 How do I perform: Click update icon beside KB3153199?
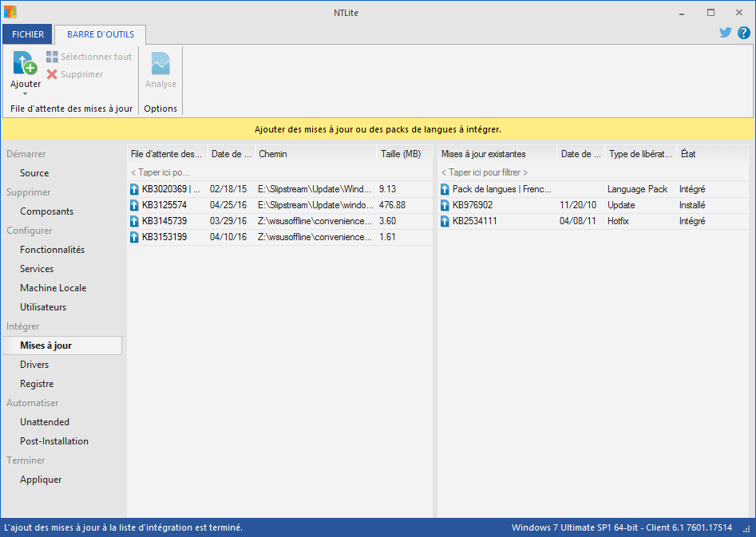(x=135, y=237)
